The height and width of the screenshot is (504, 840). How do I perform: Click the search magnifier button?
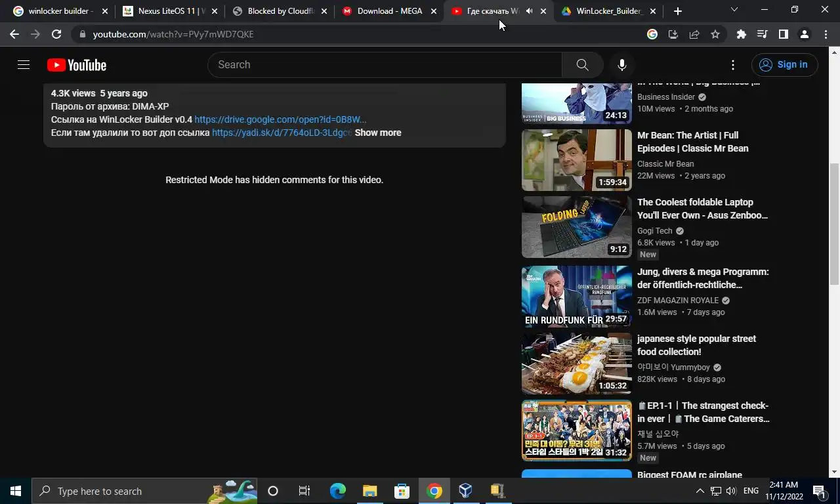pyautogui.click(x=582, y=64)
